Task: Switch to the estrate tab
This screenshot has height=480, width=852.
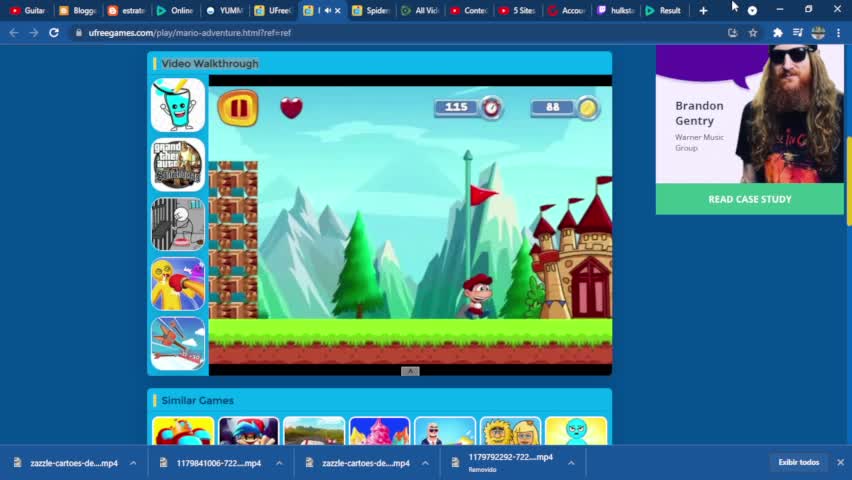Action: pos(126,10)
